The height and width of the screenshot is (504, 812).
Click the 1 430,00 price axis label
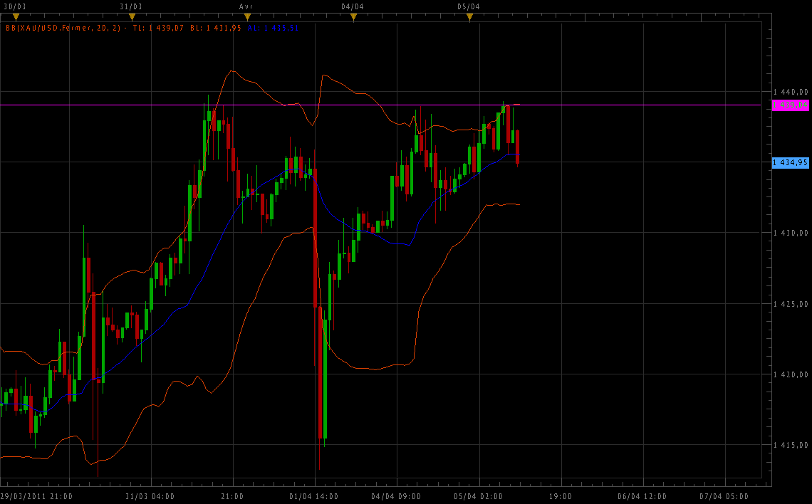[791, 233]
